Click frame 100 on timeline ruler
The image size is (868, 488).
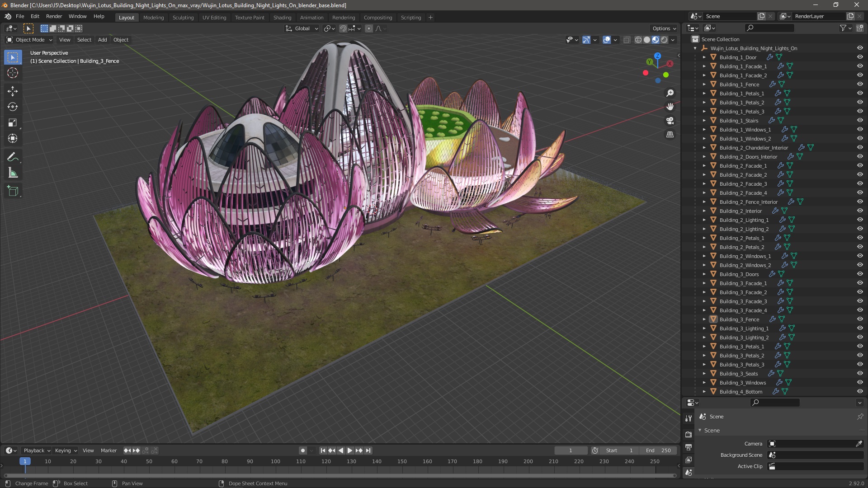coord(275,461)
